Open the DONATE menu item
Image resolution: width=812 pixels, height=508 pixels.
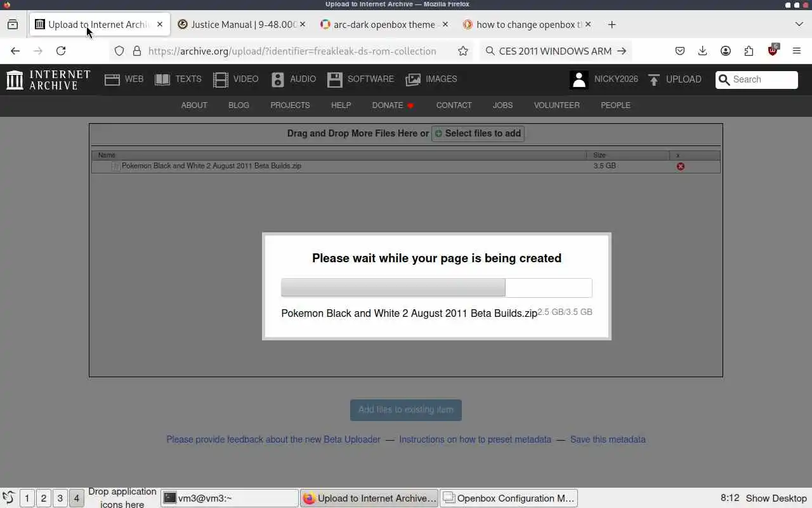click(393, 105)
